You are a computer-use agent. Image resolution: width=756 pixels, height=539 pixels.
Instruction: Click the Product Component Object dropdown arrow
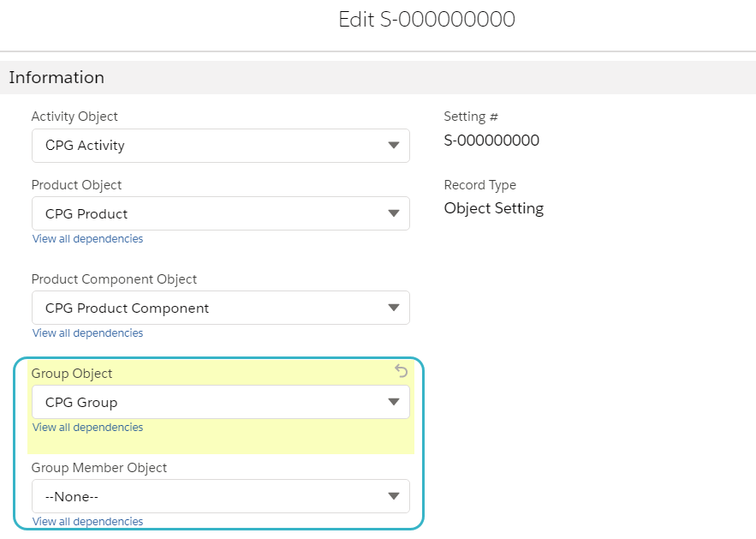pos(393,308)
